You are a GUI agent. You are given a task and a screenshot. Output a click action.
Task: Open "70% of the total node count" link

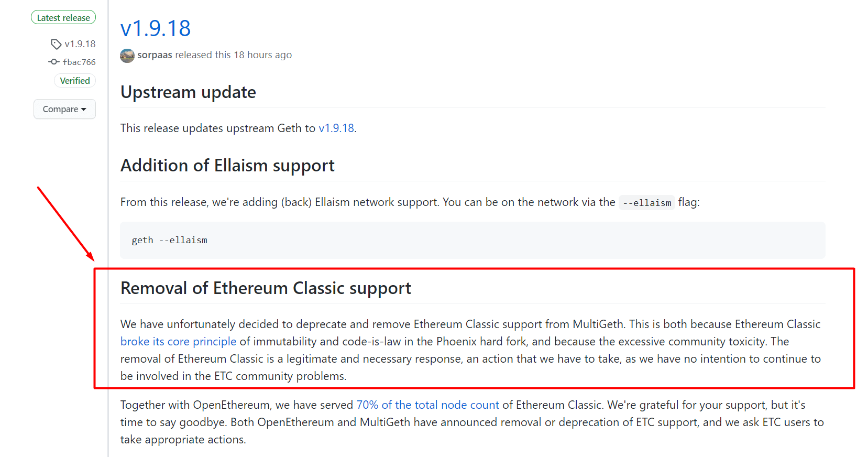click(427, 405)
